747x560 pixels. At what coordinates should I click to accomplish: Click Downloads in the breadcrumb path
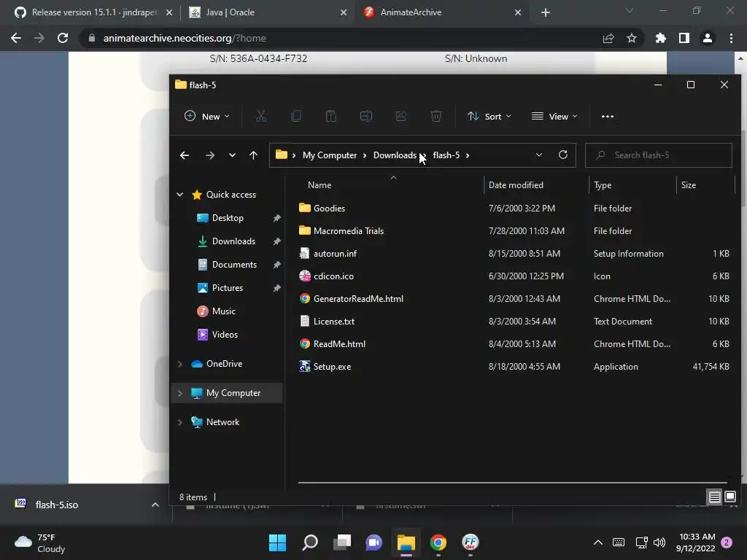click(x=395, y=155)
